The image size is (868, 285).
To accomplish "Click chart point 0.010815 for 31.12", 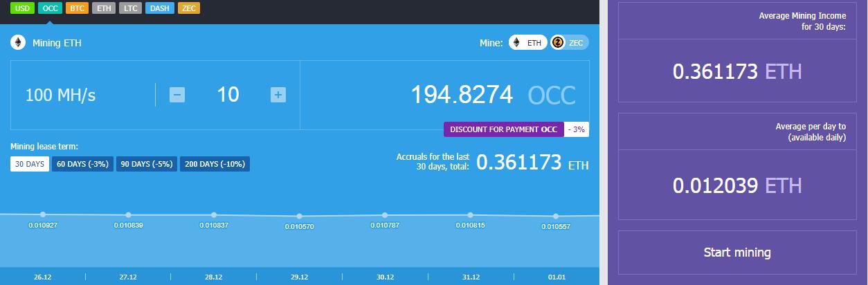I will point(470,215).
